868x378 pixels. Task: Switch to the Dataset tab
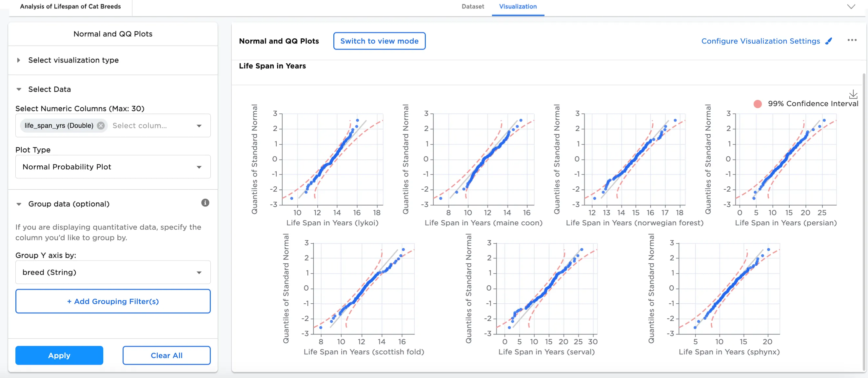point(472,7)
